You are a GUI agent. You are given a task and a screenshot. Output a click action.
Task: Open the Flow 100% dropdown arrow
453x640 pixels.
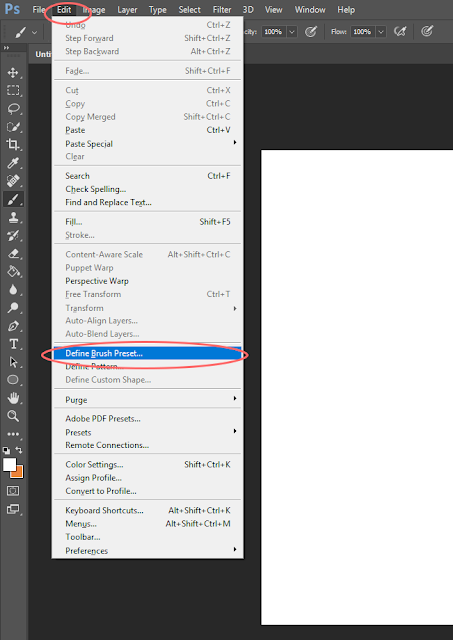click(x=381, y=32)
